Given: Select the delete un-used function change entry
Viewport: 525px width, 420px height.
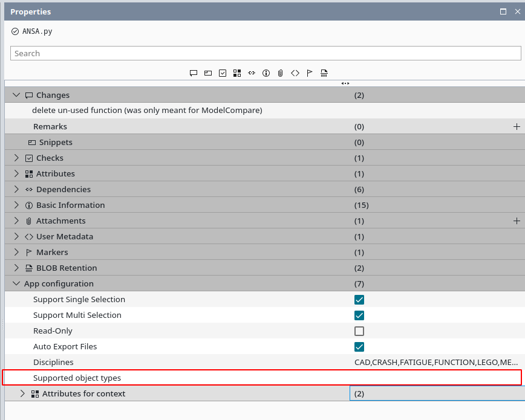Looking at the screenshot, I should 147,111.
